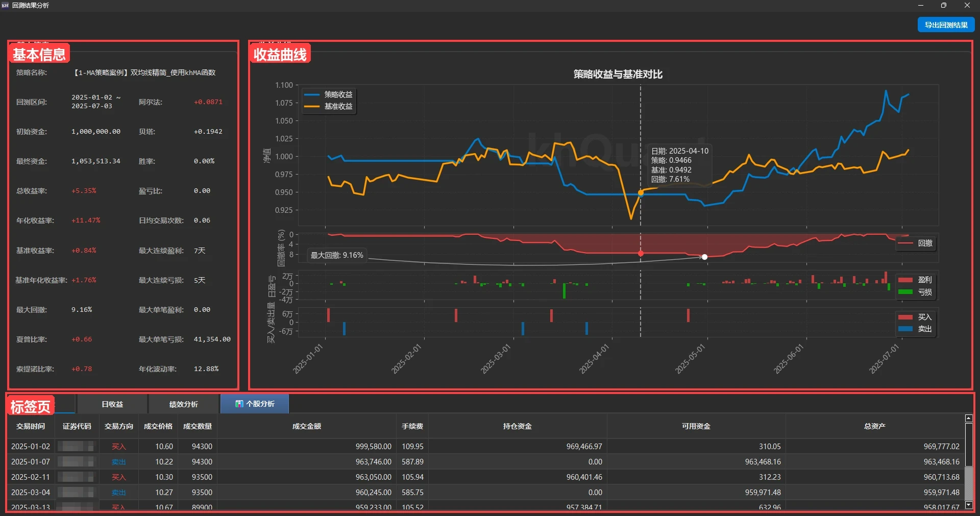The width and height of the screenshot is (980, 516).
Task: Click the white max drawdown marker point
Action: click(704, 257)
